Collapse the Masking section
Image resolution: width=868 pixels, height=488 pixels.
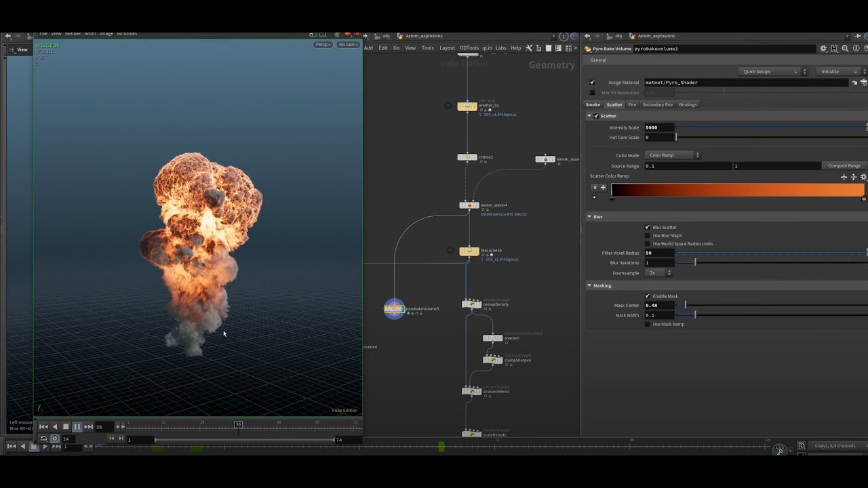589,286
